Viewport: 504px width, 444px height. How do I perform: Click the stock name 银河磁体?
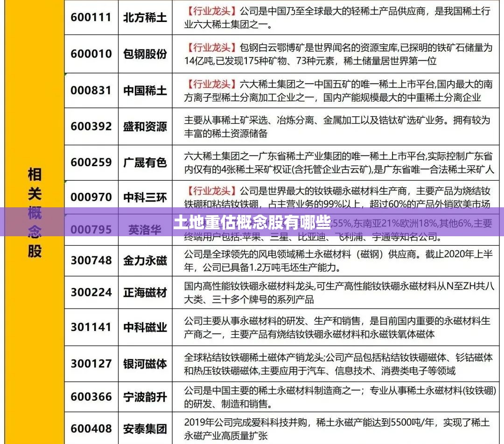coord(145,364)
